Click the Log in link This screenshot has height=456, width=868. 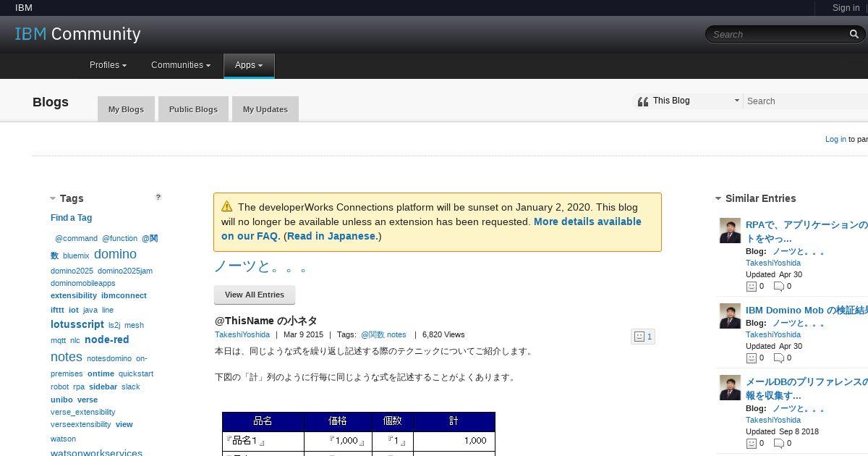[835, 139]
